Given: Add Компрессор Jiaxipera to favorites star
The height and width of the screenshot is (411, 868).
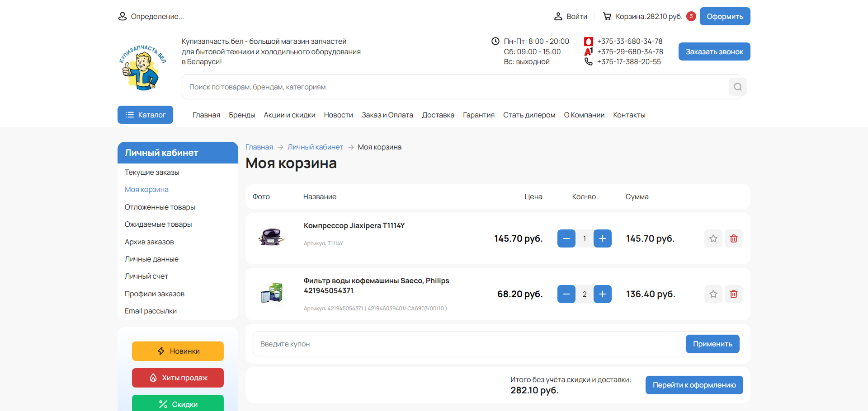Looking at the screenshot, I should pyautogui.click(x=713, y=238).
